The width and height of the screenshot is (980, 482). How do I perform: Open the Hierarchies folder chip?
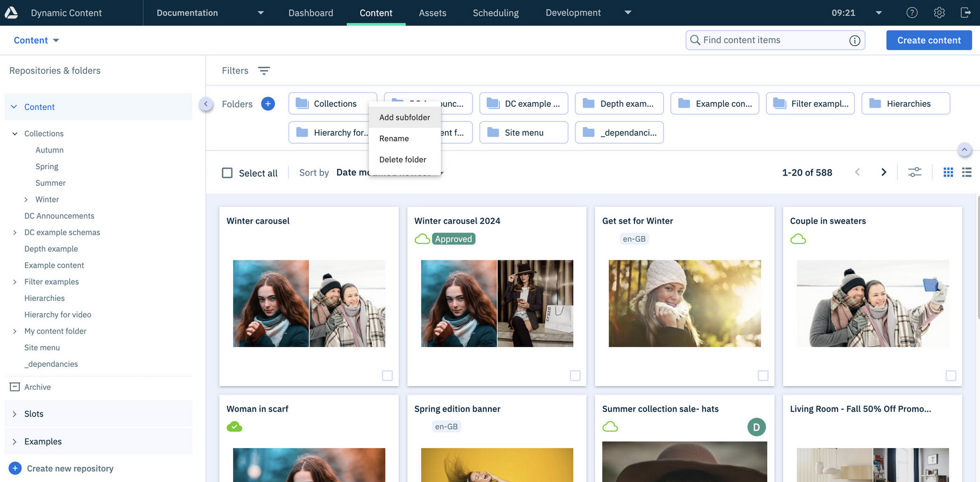click(x=905, y=104)
